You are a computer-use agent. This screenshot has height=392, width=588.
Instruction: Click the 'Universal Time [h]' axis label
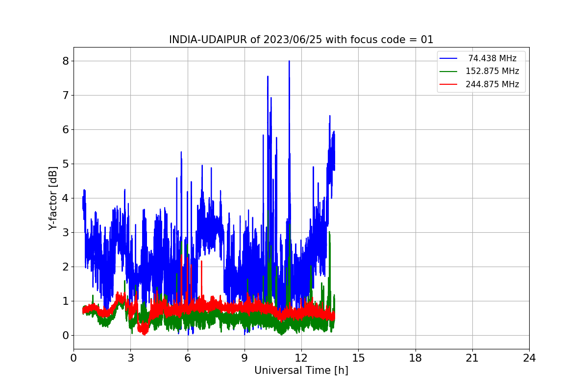(x=301, y=370)
